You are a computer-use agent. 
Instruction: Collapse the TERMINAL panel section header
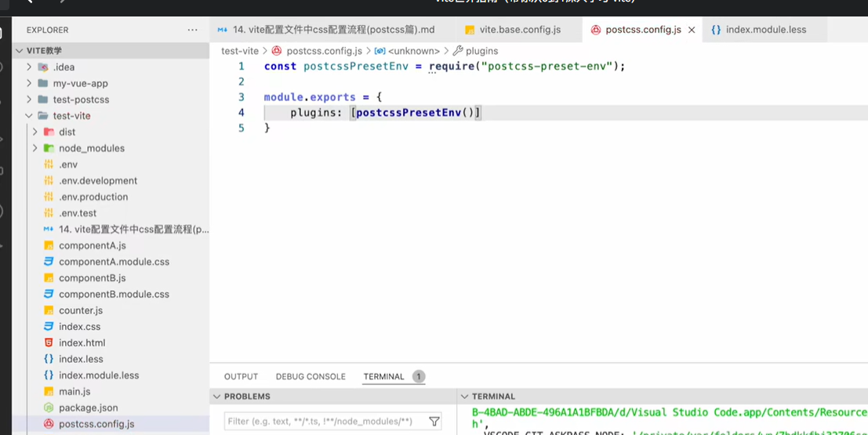click(x=464, y=397)
